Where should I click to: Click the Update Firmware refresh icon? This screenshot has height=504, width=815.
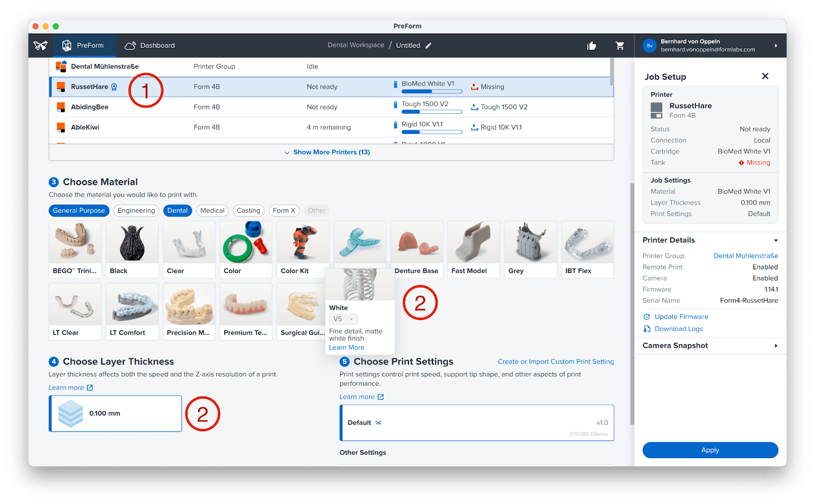click(646, 317)
